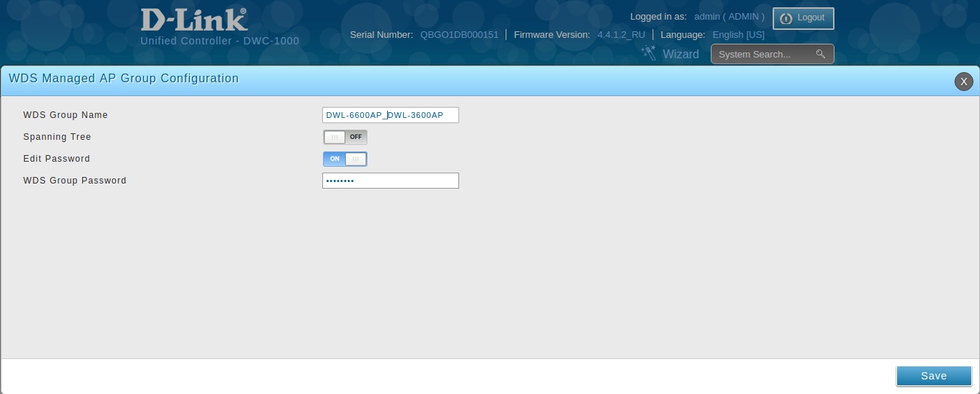This screenshot has height=394, width=980.
Task: Click the magnifier icon in System Search
Action: tap(820, 54)
